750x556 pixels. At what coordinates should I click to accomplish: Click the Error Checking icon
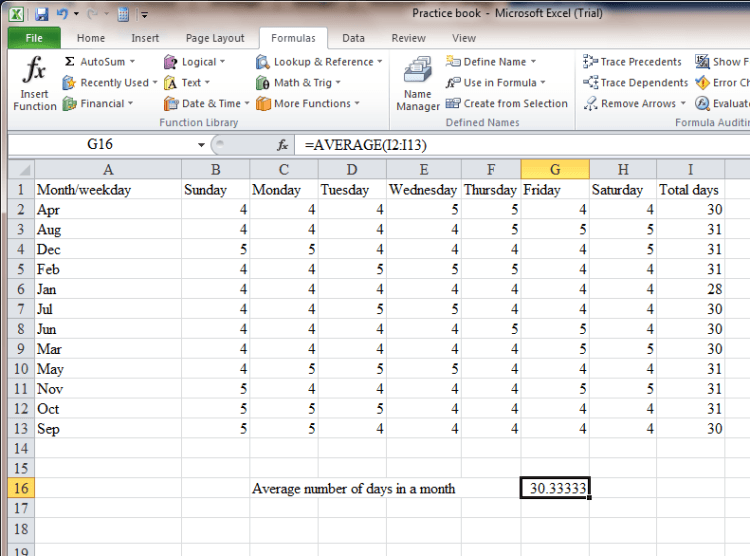tap(702, 83)
